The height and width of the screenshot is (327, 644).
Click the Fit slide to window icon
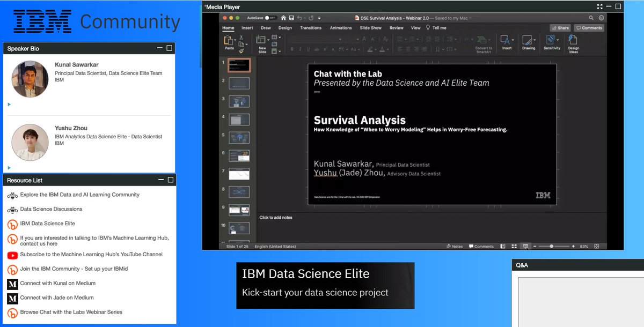[x=597, y=246]
